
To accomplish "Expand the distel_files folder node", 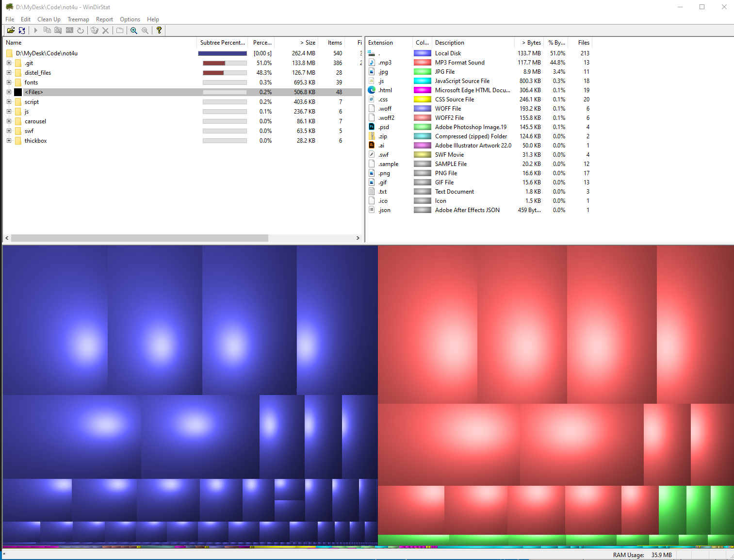I will point(9,73).
